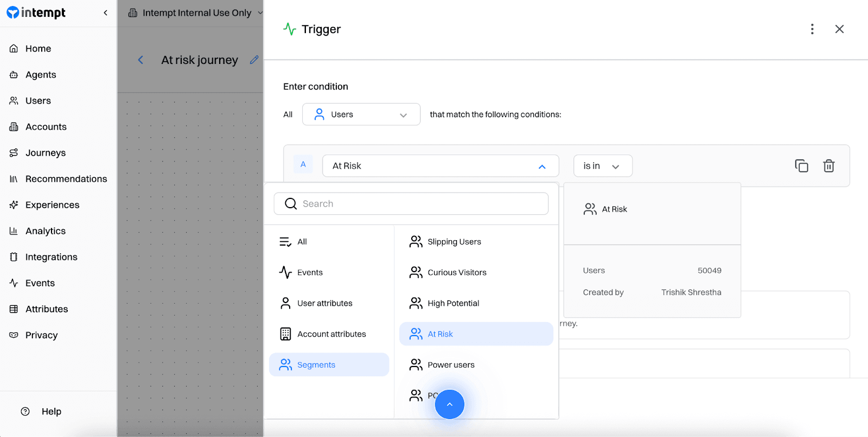
Task: Click the duplicate condition icon
Action: (801, 166)
